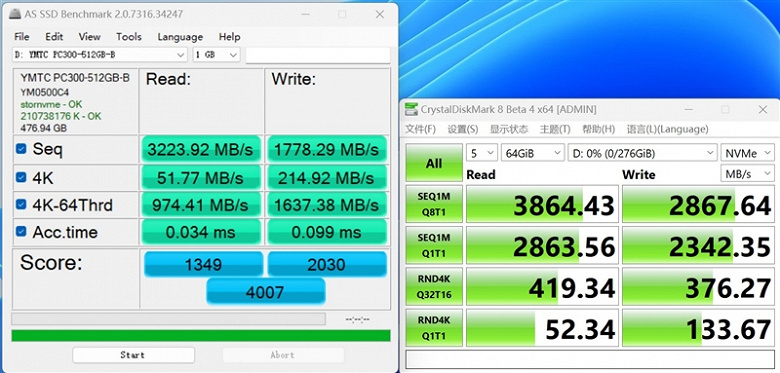This screenshot has height=373, width=780.
Task: Toggle the 4K-64Thrd test checkbox
Action: 21,204
